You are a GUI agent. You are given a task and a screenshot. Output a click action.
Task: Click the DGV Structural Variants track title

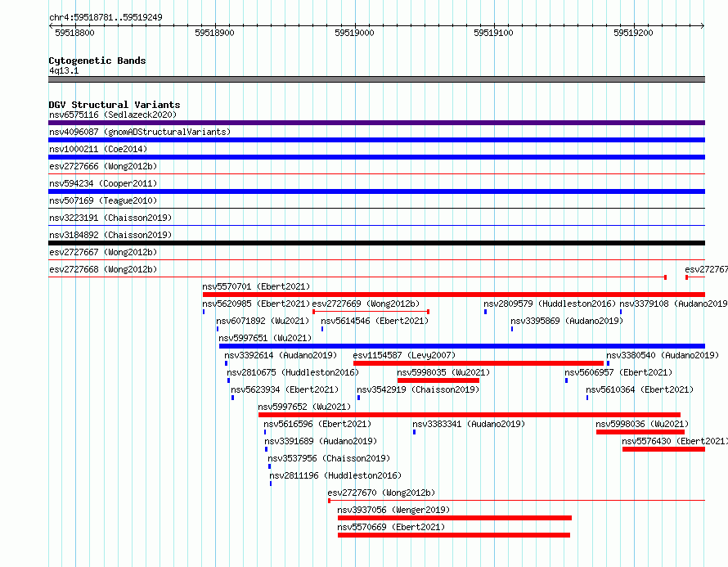[115, 105]
